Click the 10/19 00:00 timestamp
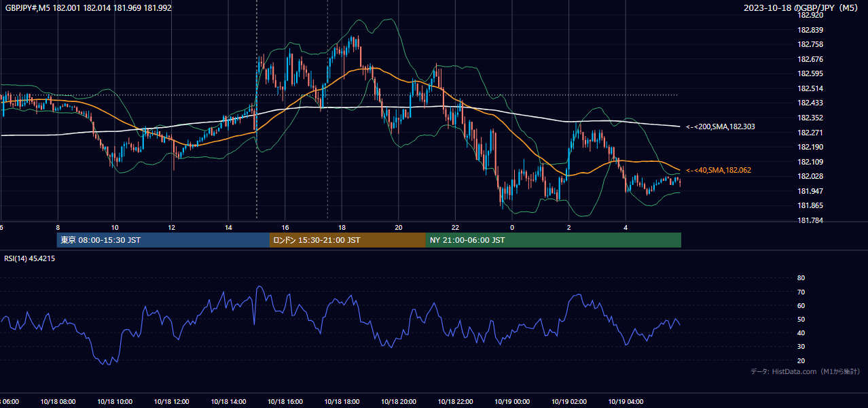 point(512,402)
